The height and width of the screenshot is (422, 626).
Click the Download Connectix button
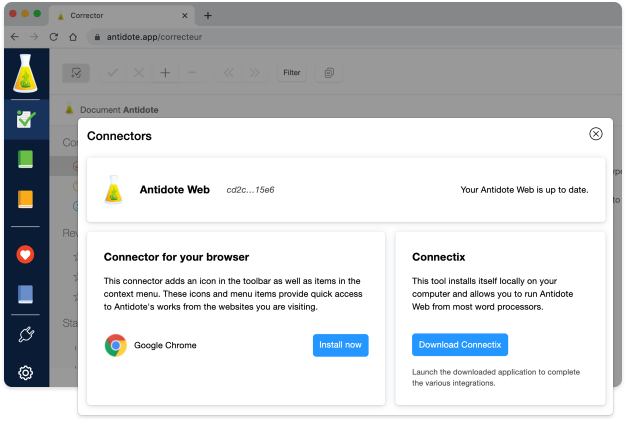(460, 345)
